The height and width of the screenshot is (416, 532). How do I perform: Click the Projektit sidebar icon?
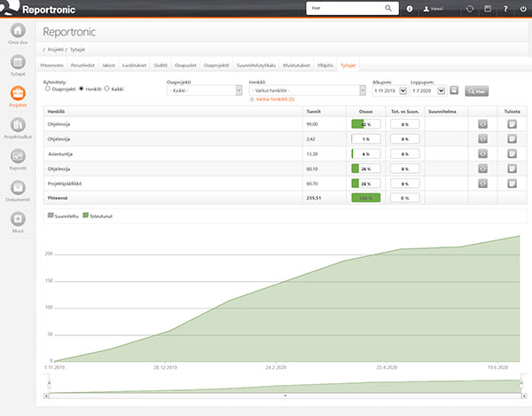click(17, 96)
